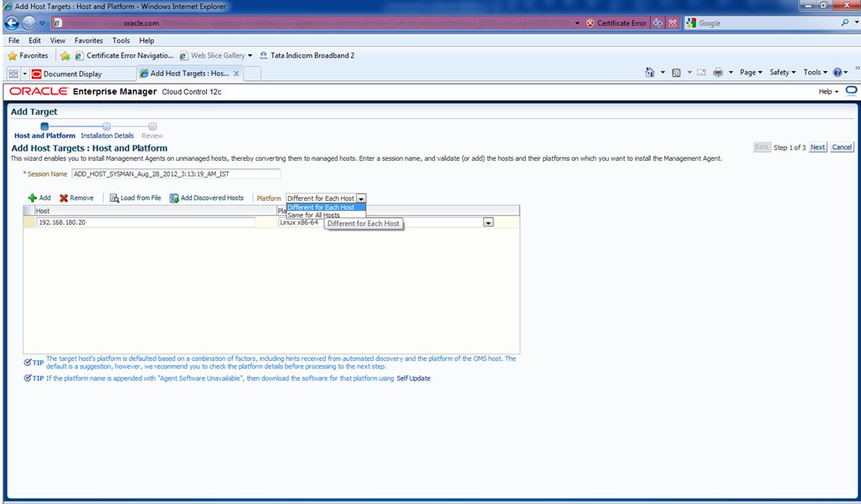Image resolution: width=861 pixels, height=504 pixels.
Task: Click the Next wizard button
Action: point(817,147)
